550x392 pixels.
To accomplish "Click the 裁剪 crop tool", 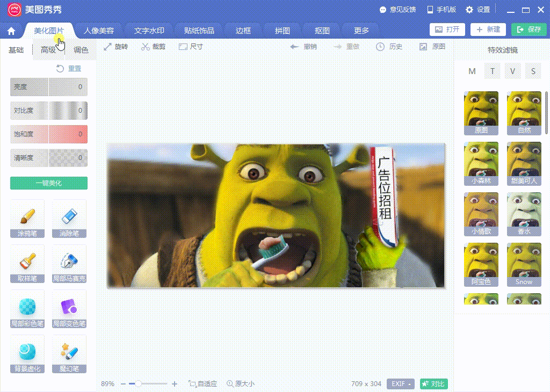I will pos(153,47).
